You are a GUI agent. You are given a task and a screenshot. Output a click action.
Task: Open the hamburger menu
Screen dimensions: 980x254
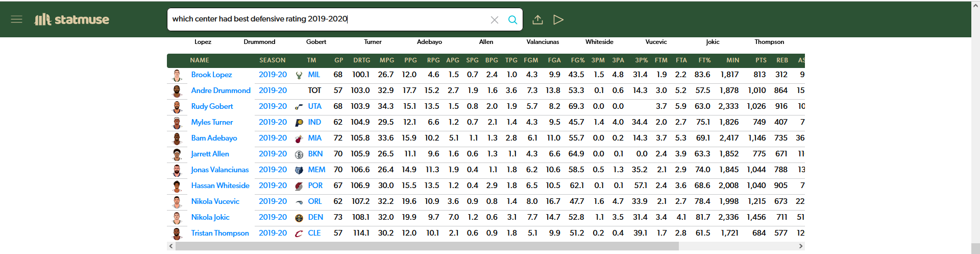pos(16,19)
